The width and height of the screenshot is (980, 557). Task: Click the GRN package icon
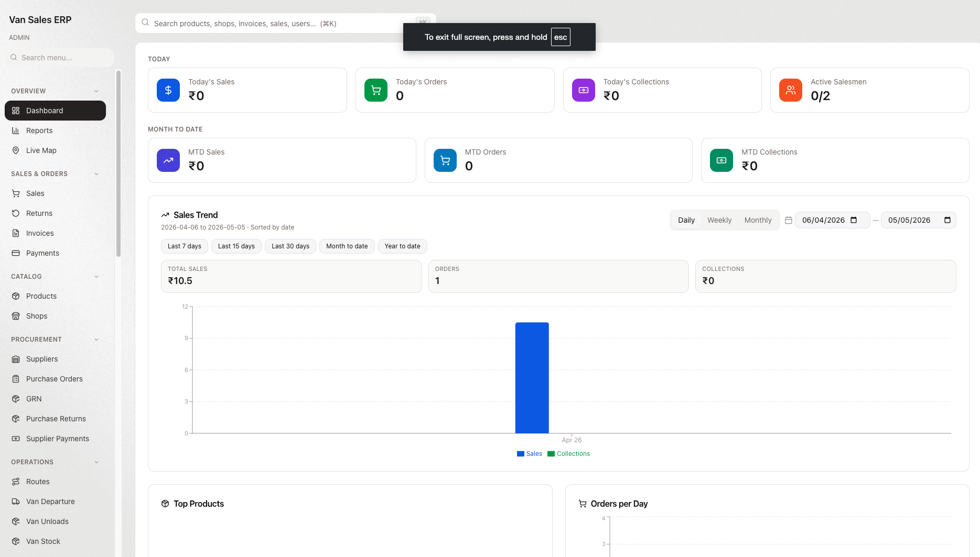(x=16, y=399)
